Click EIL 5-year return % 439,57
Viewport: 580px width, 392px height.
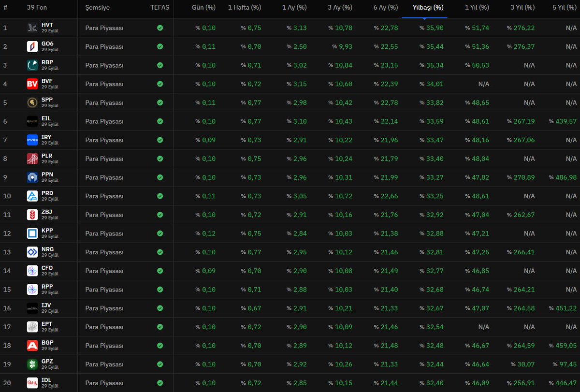pos(563,121)
